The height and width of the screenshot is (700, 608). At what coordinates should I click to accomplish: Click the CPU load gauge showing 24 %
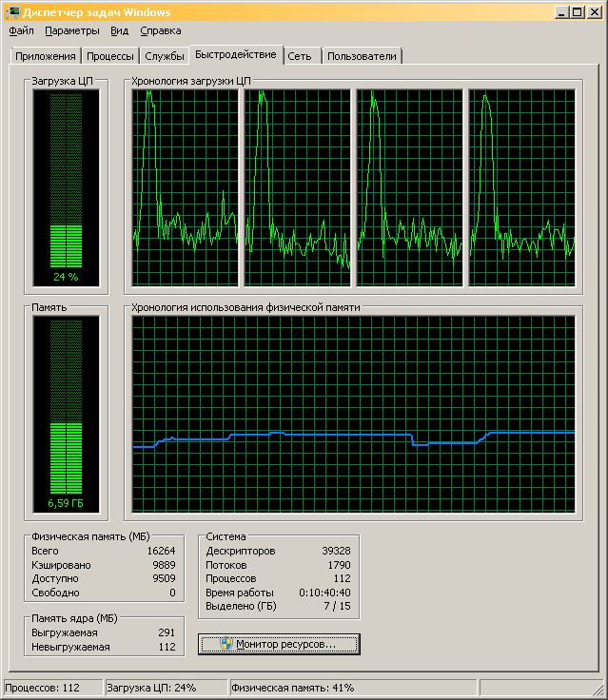(x=66, y=188)
